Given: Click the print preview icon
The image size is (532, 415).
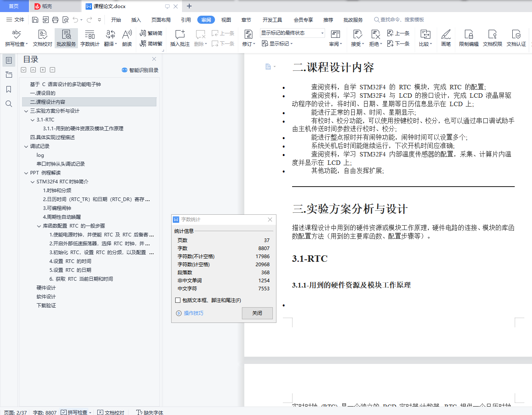Looking at the screenshot, I should 65,20.
